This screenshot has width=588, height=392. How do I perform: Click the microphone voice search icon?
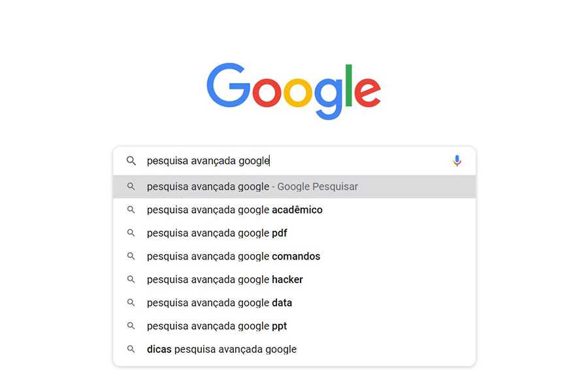coord(457,160)
